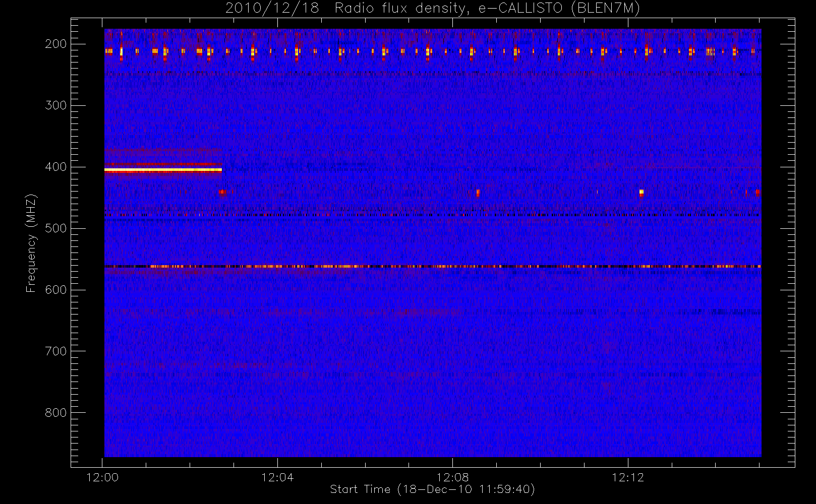Select the 600 frequency tick label
This screenshot has height=504, width=816.
point(56,290)
